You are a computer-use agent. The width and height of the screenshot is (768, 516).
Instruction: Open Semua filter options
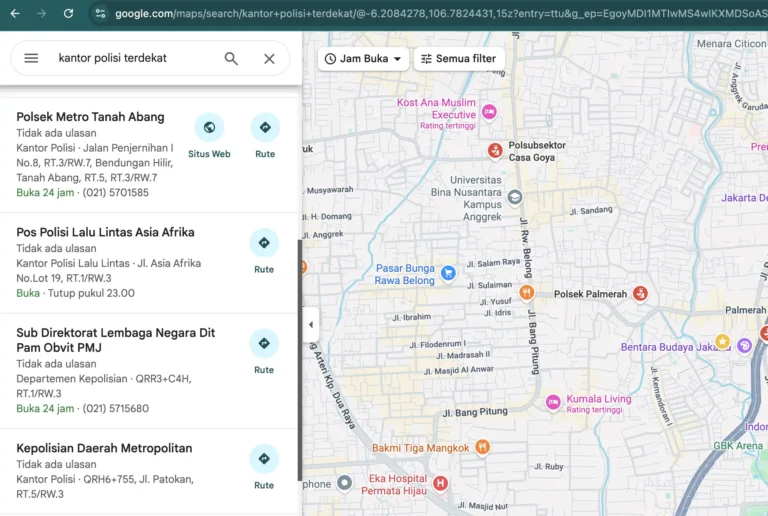pos(459,59)
